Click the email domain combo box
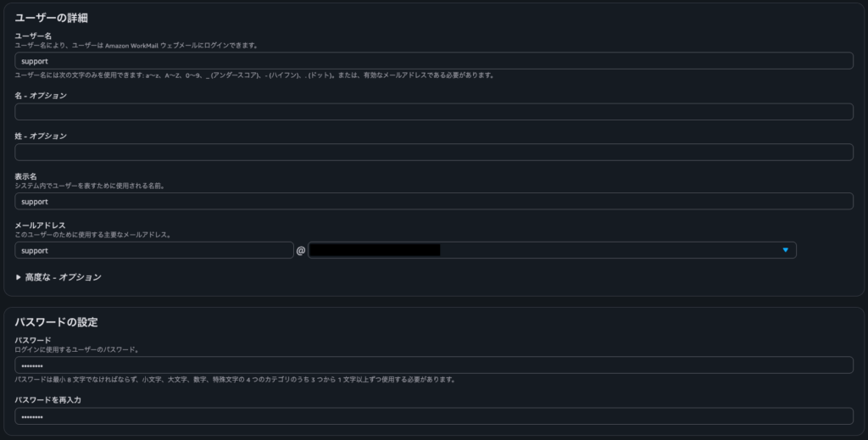This screenshot has width=868, height=440. [x=551, y=250]
